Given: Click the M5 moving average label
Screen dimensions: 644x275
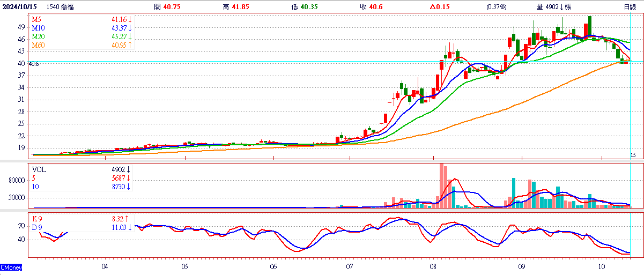Looking at the screenshot, I should [x=37, y=19].
